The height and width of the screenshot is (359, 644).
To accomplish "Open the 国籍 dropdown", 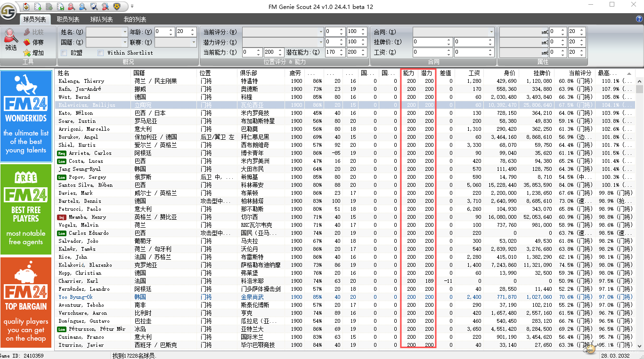I will click(106, 42).
